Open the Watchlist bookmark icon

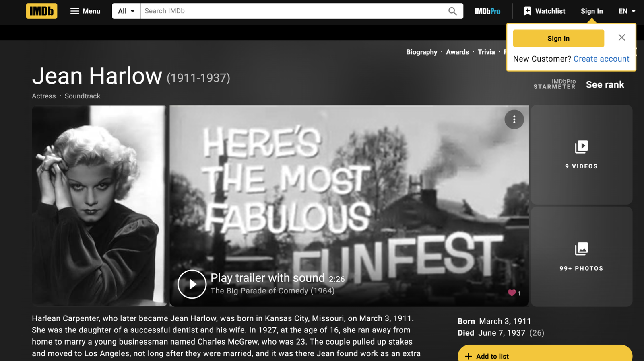point(527,11)
